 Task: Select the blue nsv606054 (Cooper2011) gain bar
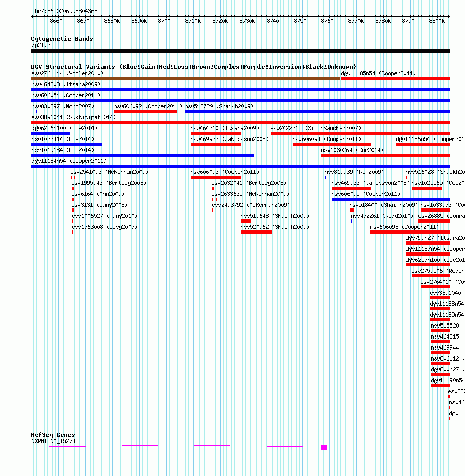click(x=240, y=100)
